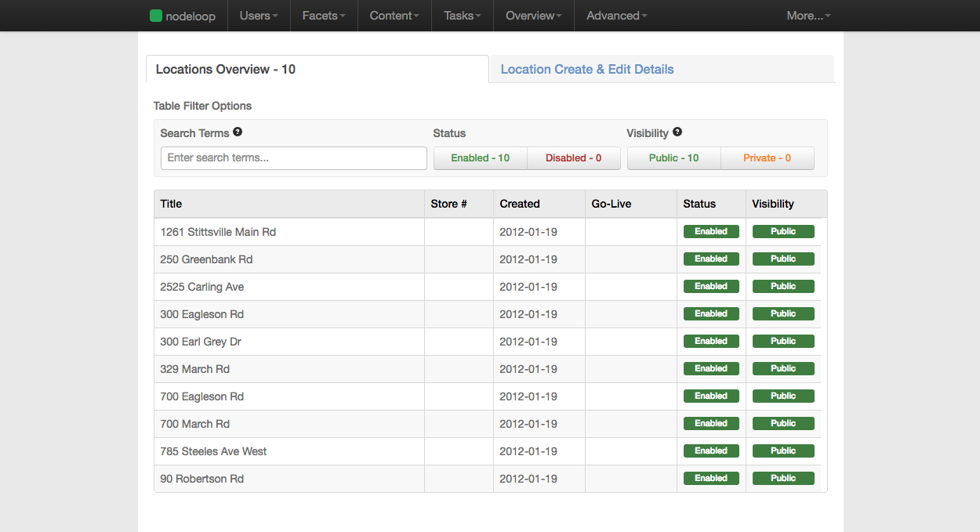Screen dimensions: 980x532
Task: Select the 785 Steeles Ave West location
Action: tap(213, 451)
